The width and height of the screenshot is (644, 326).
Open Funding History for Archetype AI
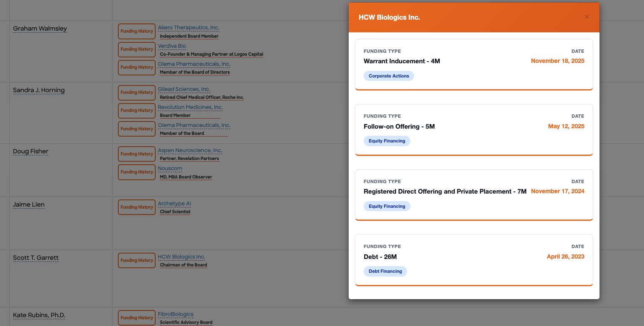pos(137,207)
